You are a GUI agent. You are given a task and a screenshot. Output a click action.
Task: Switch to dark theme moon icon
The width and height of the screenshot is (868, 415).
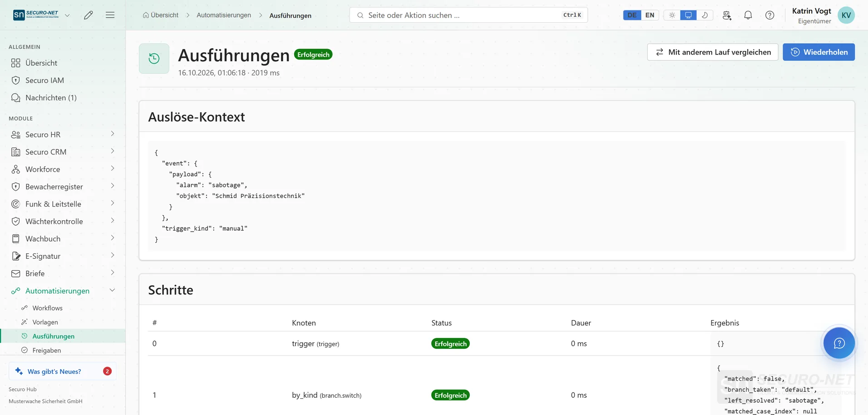point(705,15)
